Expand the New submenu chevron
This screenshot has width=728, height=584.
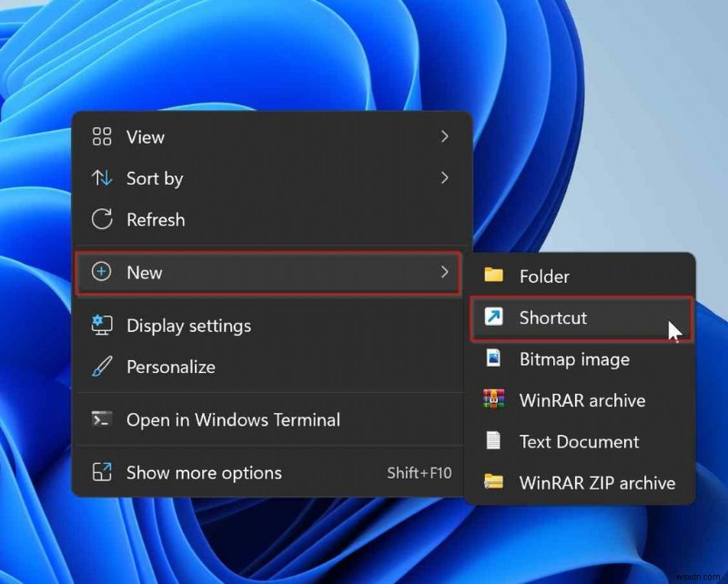click(445, 272)
